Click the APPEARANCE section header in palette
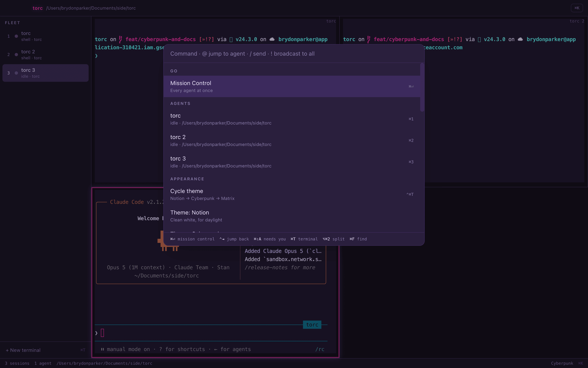Screen dimensions: 588x368 pos(187,179)
